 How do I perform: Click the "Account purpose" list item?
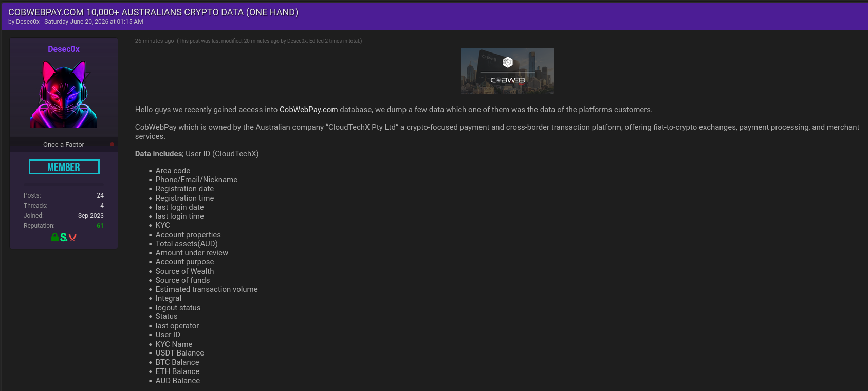tap(184, 262)
